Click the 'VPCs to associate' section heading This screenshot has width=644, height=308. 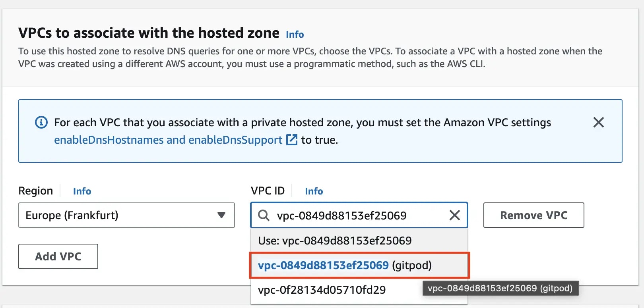[149, 33]
